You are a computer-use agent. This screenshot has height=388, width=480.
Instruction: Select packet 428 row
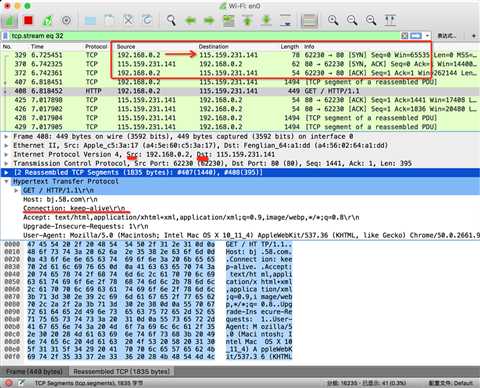(x=240, y=118)
